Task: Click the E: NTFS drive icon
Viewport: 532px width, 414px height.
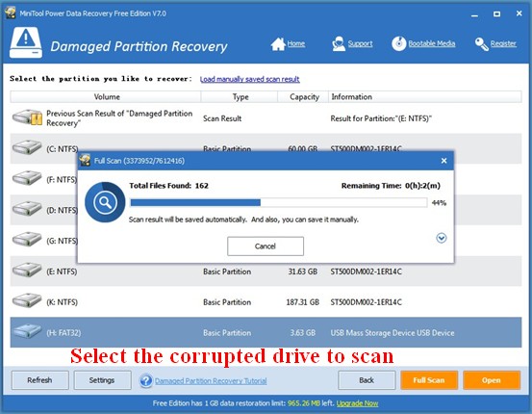Action: coord(27,271)
